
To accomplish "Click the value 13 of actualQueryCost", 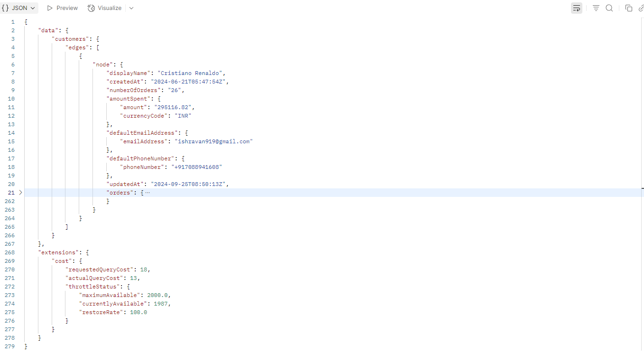I will coord(134,278).
